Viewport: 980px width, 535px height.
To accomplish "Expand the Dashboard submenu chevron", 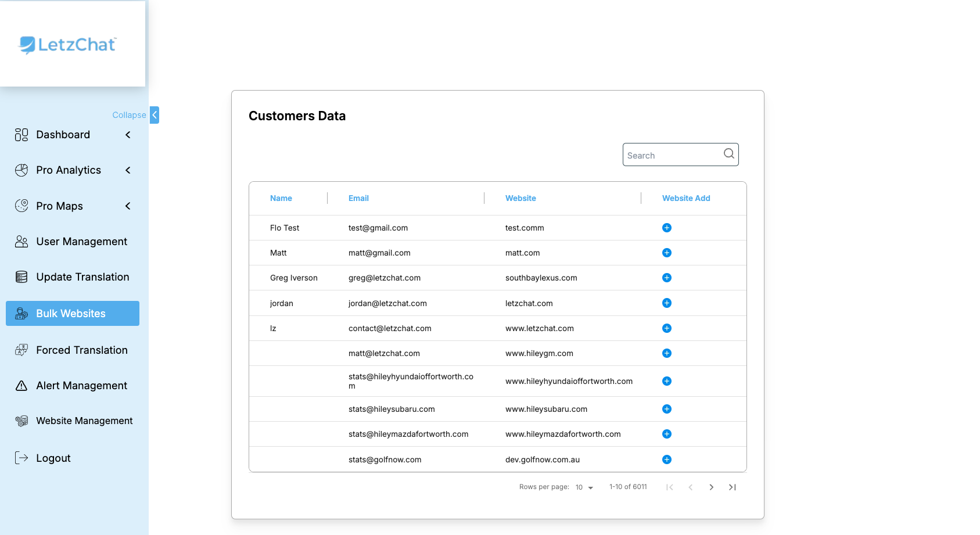I will pyautogui.click(x=128, y=135).
